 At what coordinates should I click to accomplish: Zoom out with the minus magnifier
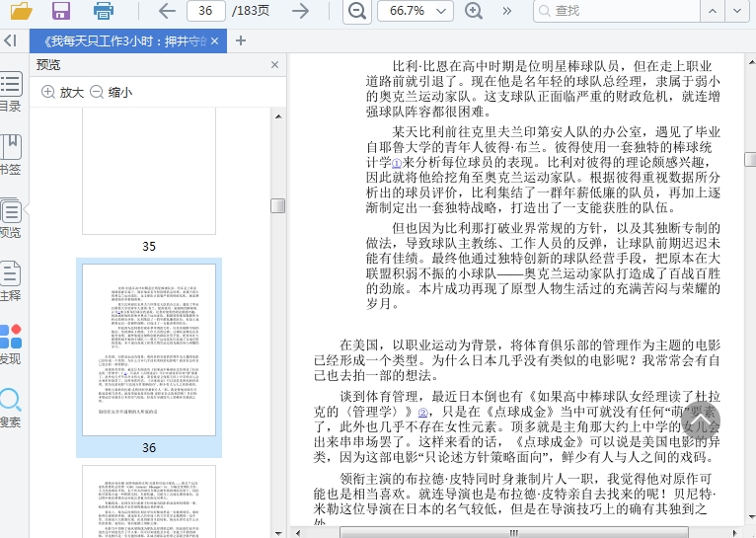coord(357,11)
